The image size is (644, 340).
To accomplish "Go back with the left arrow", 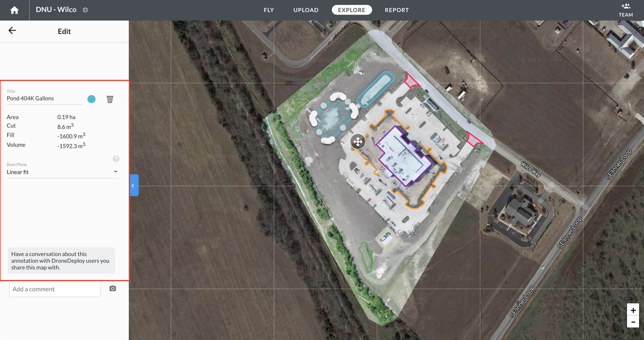I will pos(12,30).
